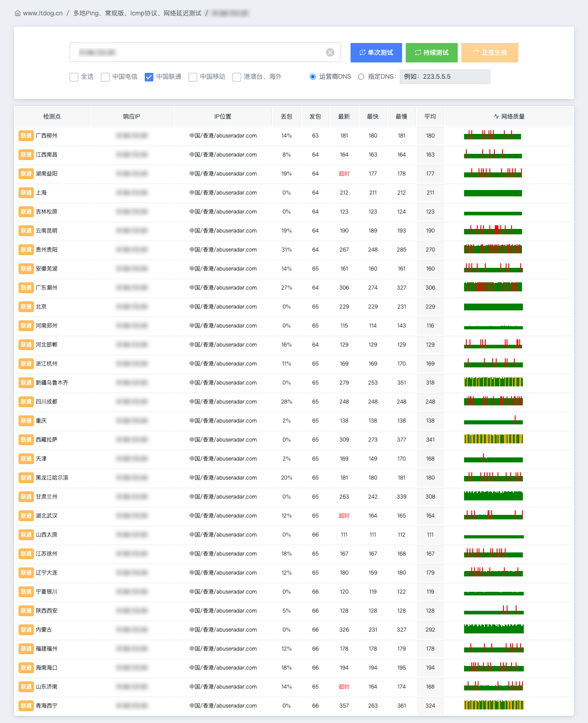Click the IP位置 column header
Image resolution: width=588 pixels, height=723 pixels.
[223, 117]
